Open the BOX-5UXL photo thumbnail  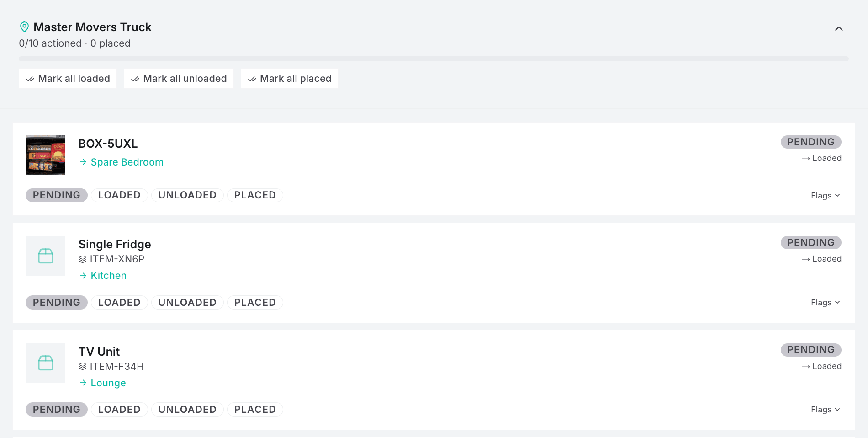point(45,155)
